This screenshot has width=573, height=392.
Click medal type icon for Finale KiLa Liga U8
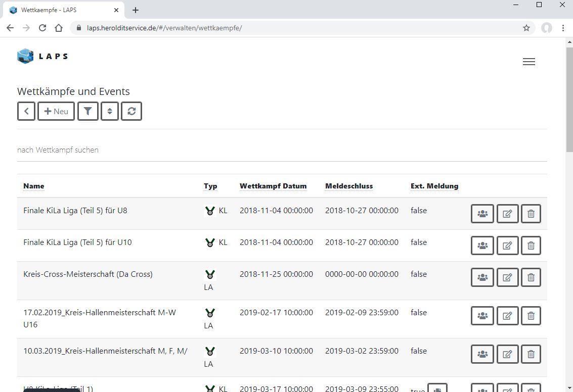point(210,211)
